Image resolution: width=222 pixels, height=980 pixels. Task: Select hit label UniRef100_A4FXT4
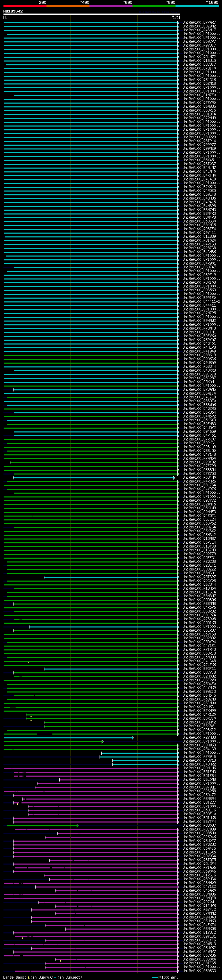click(x=199, y=925)
